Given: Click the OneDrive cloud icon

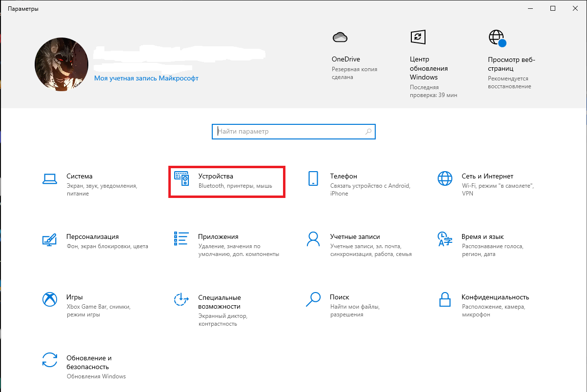Looking at the screenshot, I should (x=339, y=37).
